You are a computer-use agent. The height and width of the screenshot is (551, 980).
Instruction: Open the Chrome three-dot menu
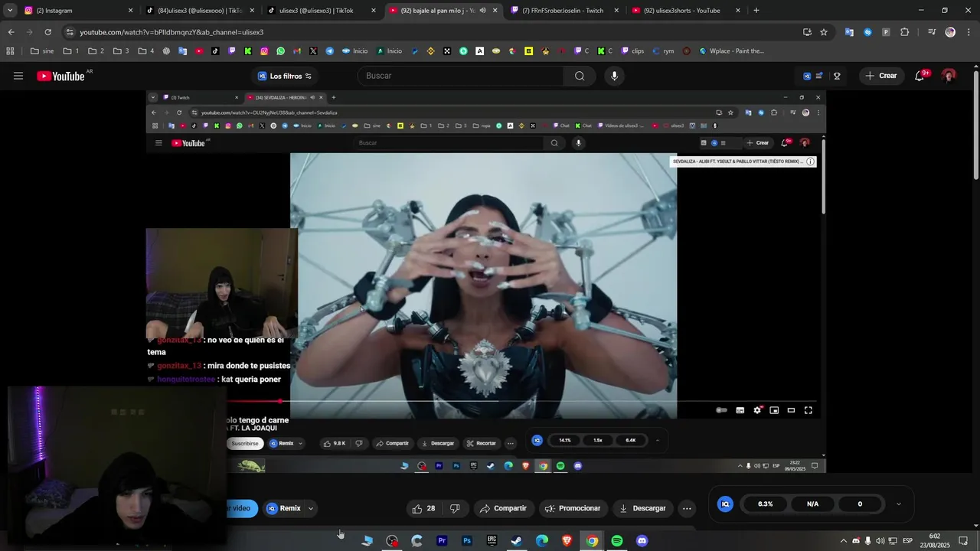pyautogui.click(x=969, y=32)
